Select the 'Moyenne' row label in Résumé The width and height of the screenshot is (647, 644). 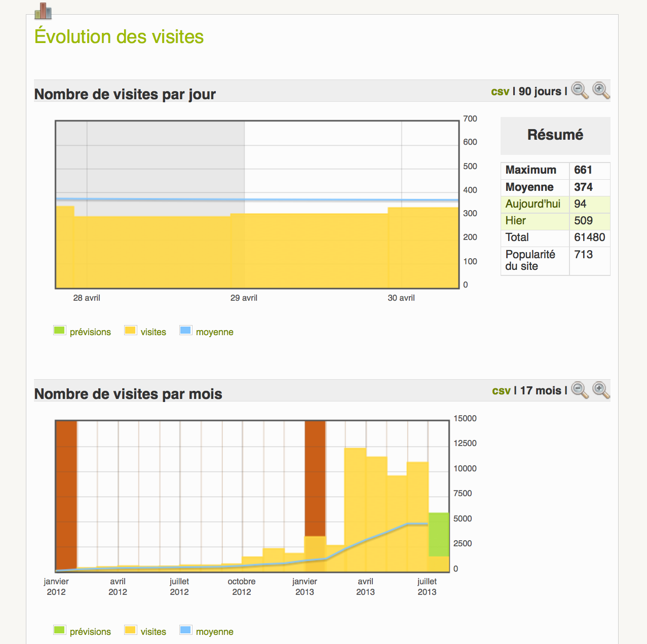[529, 187]
